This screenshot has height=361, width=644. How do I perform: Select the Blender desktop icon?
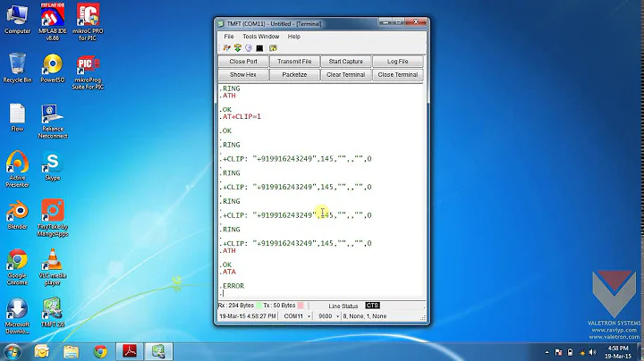click(17, 215)
